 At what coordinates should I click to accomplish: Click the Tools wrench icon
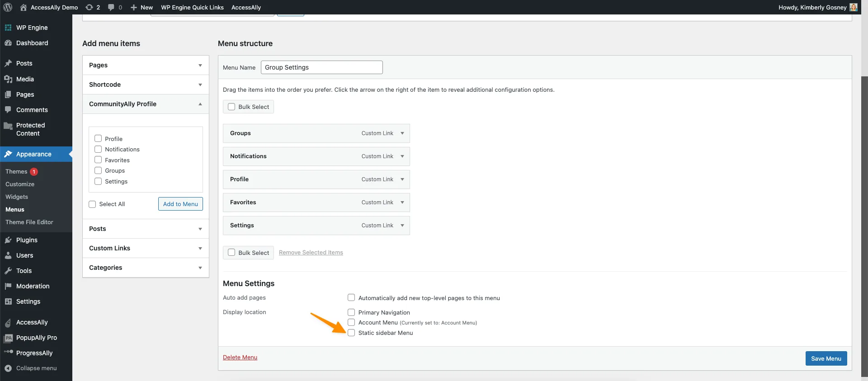8,271
